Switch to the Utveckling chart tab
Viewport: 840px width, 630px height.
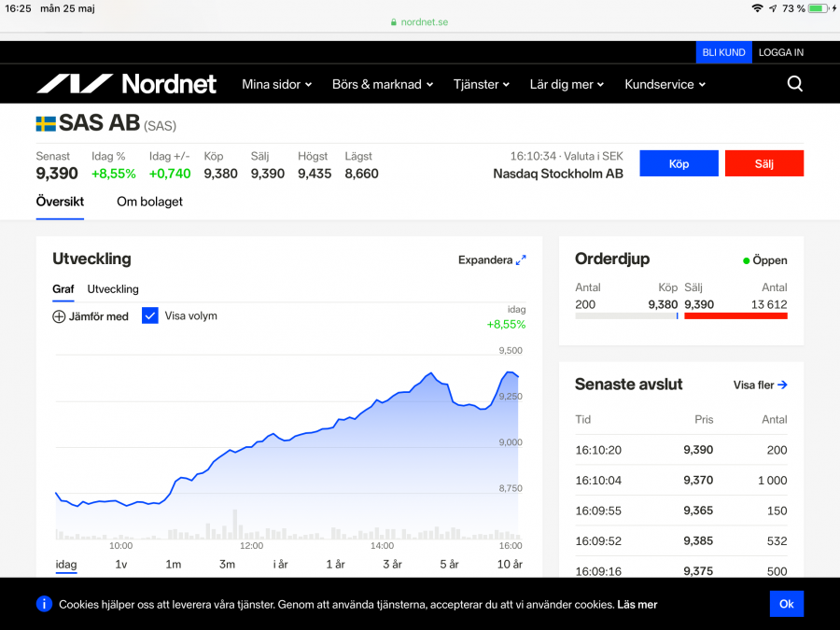pyautogui.click(x=113, y=289)
